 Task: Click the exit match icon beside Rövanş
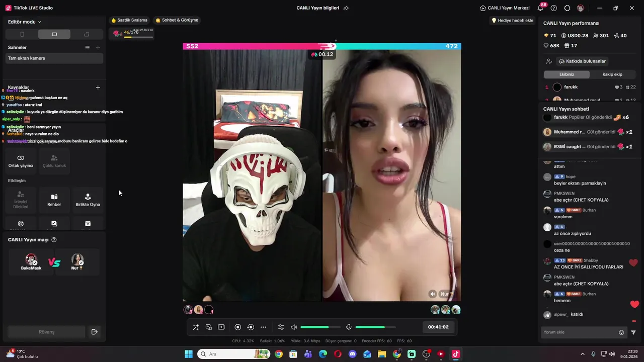point(94,332)
